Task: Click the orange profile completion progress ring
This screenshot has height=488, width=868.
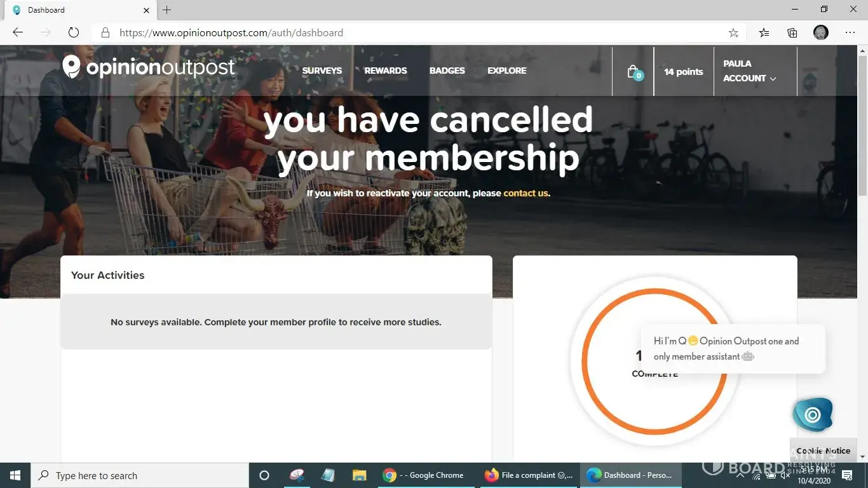Action: coord(655,362)
